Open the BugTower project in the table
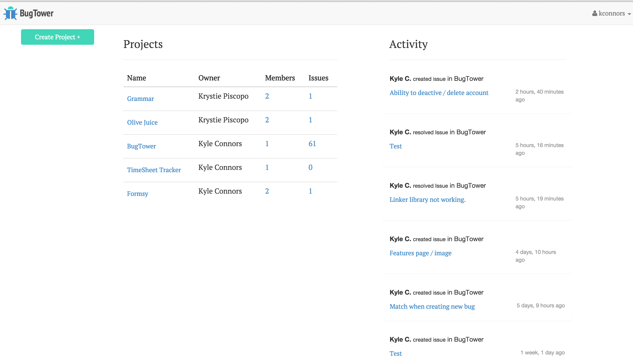Image resolution: width=633 pixels, height=364 pixels. point(141,146)
